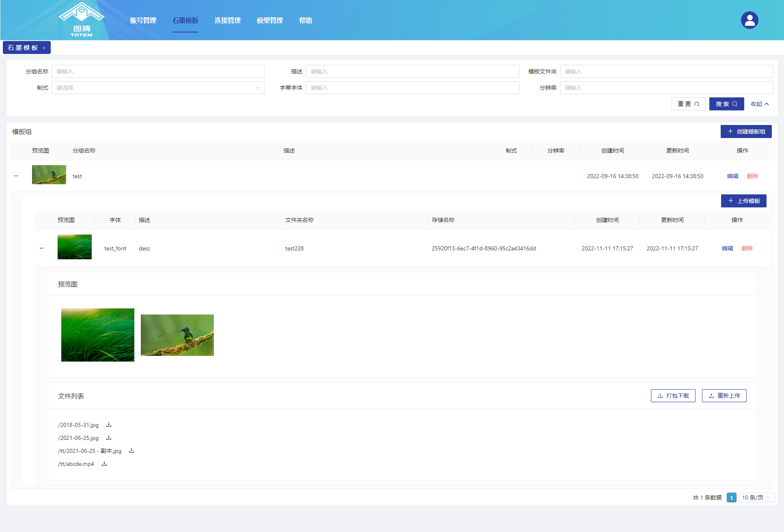This screenshot has height=532, width=784.
Task: Focus the 模板文件夹 input field
Action: [666, 71]
